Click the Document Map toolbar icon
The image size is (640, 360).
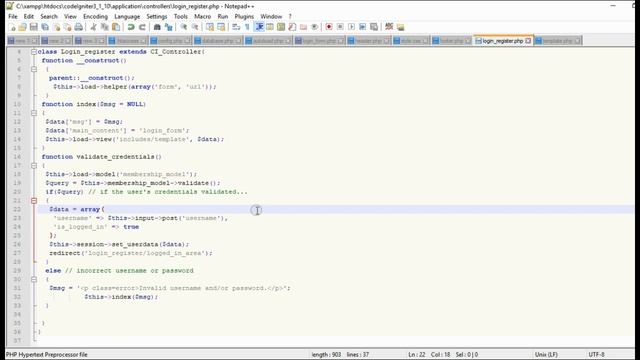point(281,27)
